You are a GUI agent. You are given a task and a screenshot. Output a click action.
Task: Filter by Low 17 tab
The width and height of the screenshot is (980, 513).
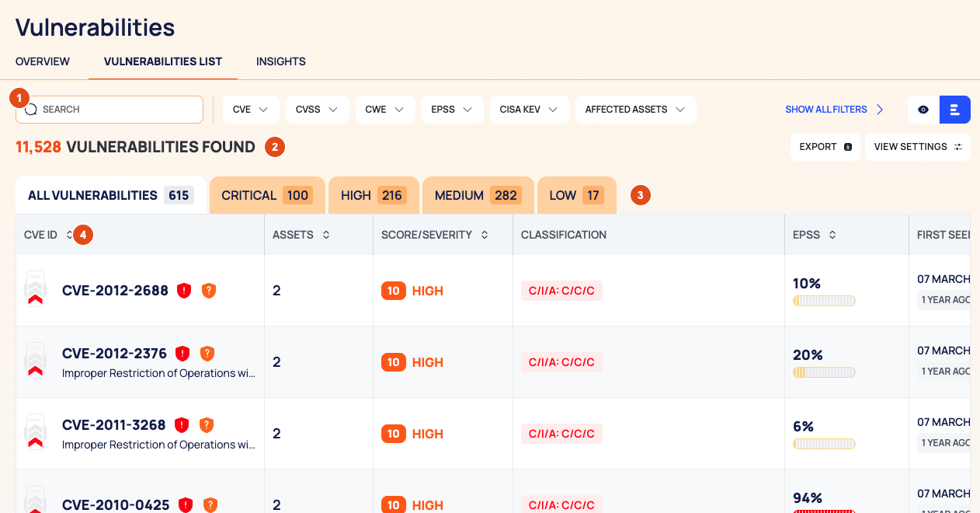point(576,196)
